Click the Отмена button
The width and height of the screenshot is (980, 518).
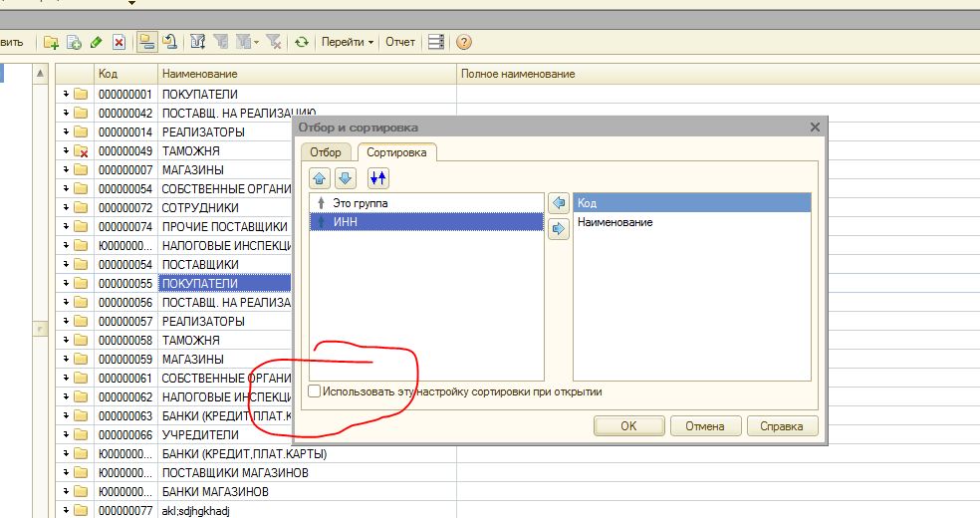tap(705, 426)
